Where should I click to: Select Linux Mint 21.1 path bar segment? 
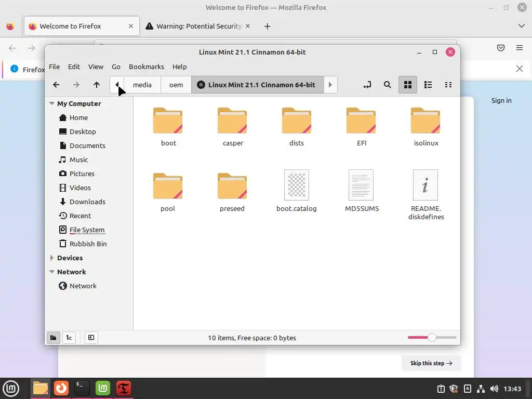258,85
